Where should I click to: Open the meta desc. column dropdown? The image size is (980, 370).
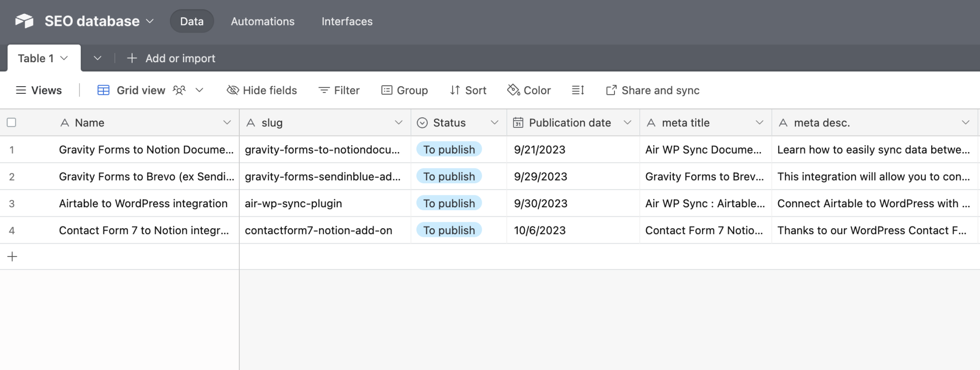tap(966, 123)
